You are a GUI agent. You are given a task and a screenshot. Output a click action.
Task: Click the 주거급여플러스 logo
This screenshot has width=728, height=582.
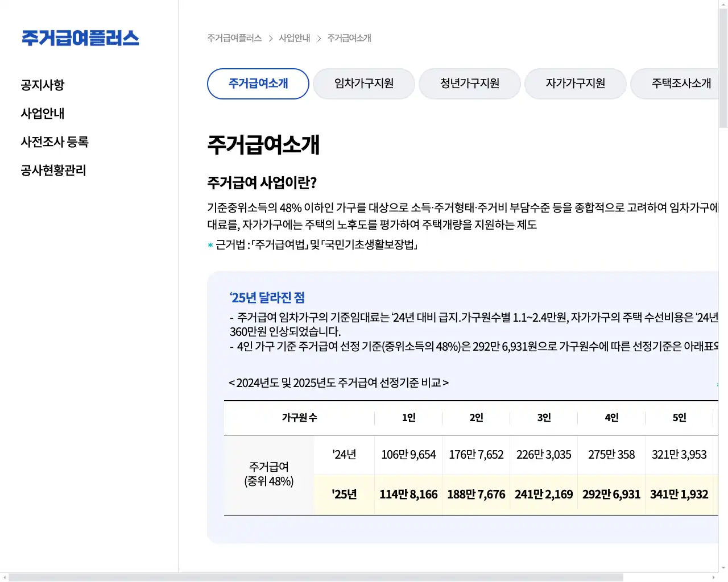coord(80,38)
